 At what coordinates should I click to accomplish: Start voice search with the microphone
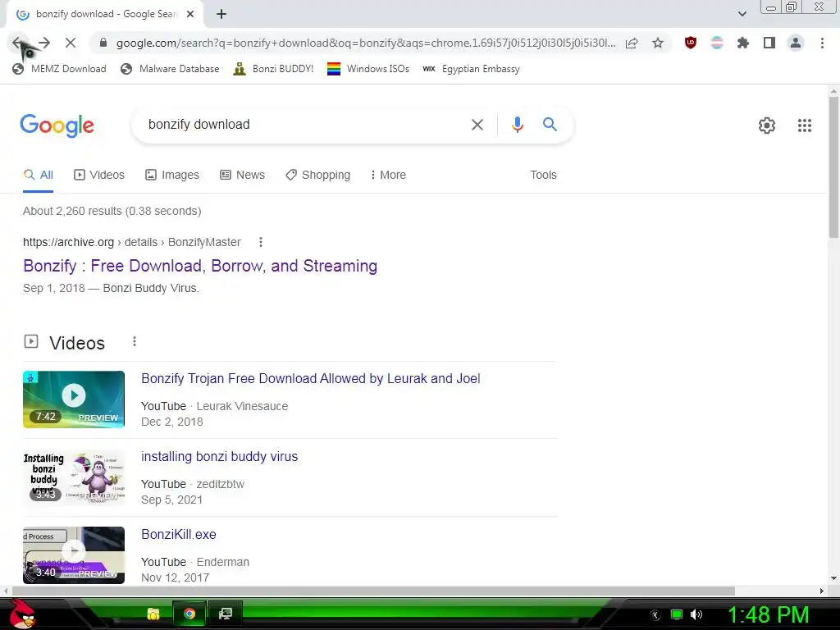pyautogui.click(x=517, y=125)
